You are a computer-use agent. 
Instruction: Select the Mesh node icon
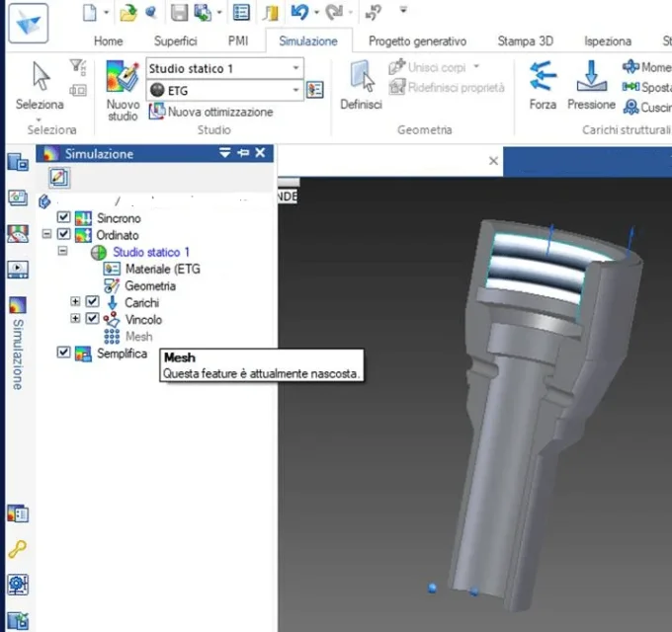112,337
